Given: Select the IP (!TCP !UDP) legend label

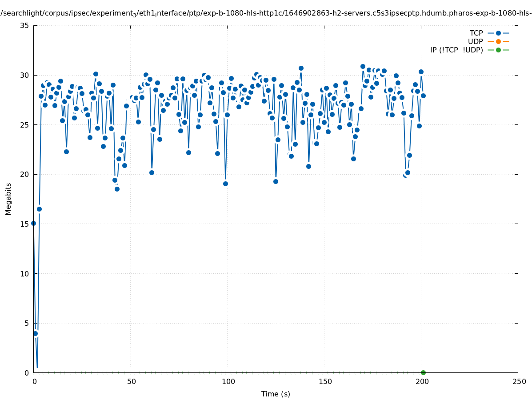Looking at the screenshot, I should (x=456, y=50).
